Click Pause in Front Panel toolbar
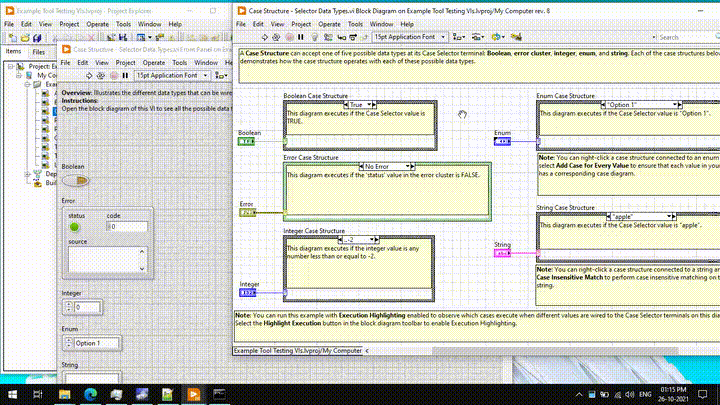This screenshot has width=720, height=405. click(x=125, y=75)
